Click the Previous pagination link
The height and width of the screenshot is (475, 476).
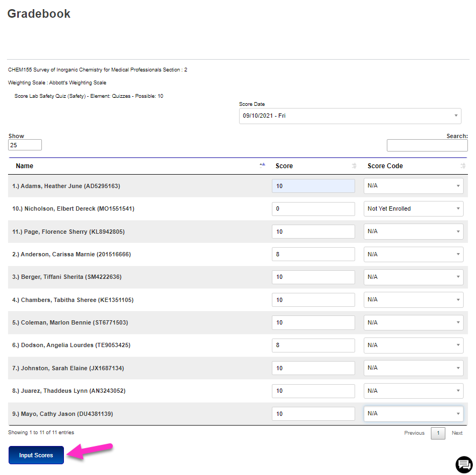point(414,433)
